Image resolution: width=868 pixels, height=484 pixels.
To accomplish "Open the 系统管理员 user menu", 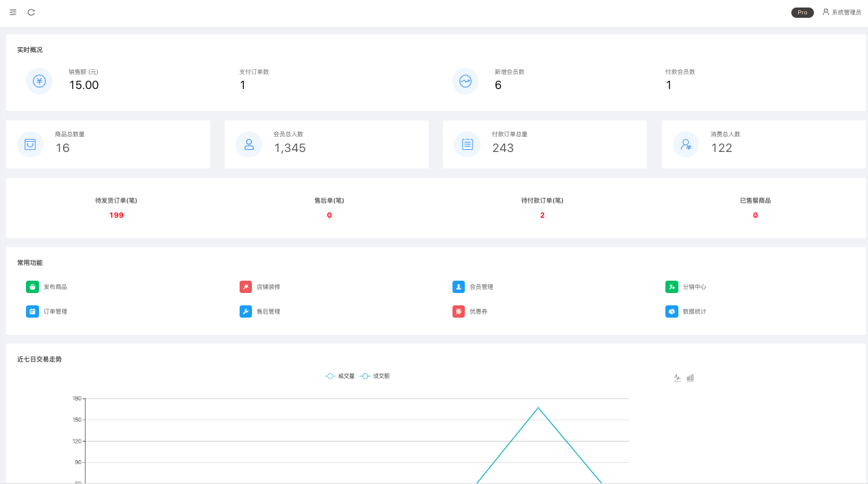I will tap(841, 12).
